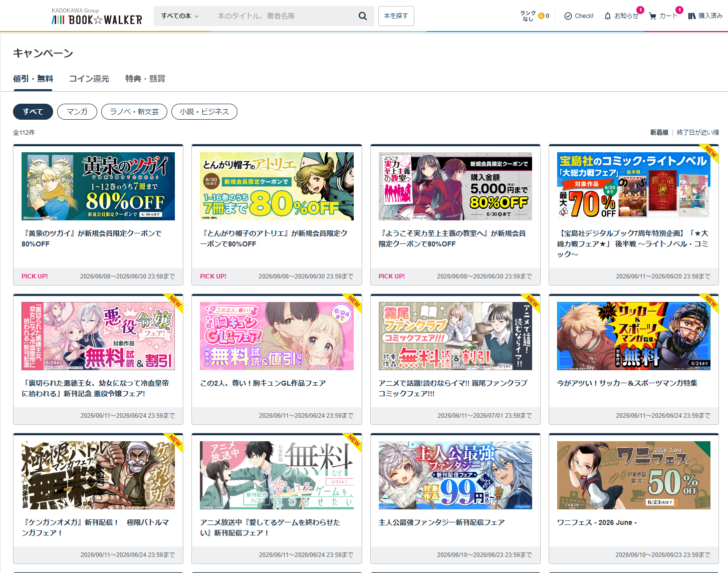Click the search magnifier icon

point(363,16)
